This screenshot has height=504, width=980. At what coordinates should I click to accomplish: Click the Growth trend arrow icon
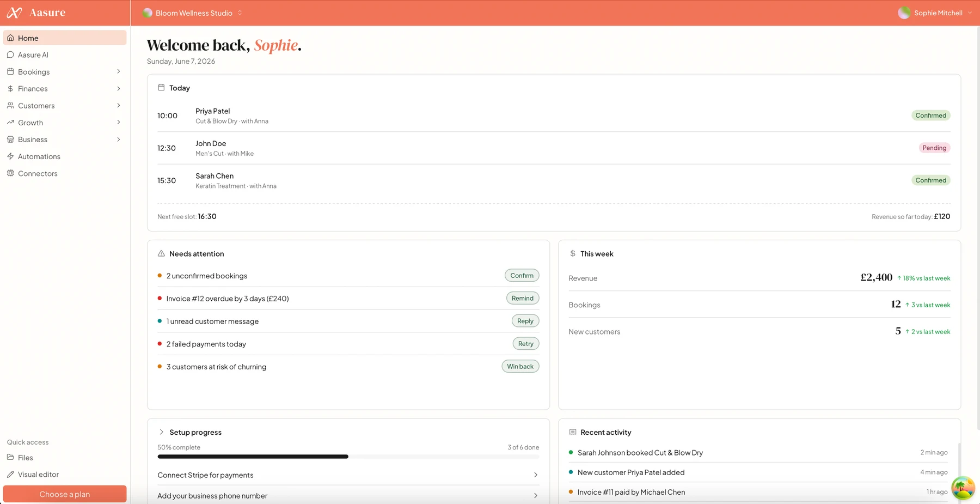pyautogui.click(x=10, y=123)
